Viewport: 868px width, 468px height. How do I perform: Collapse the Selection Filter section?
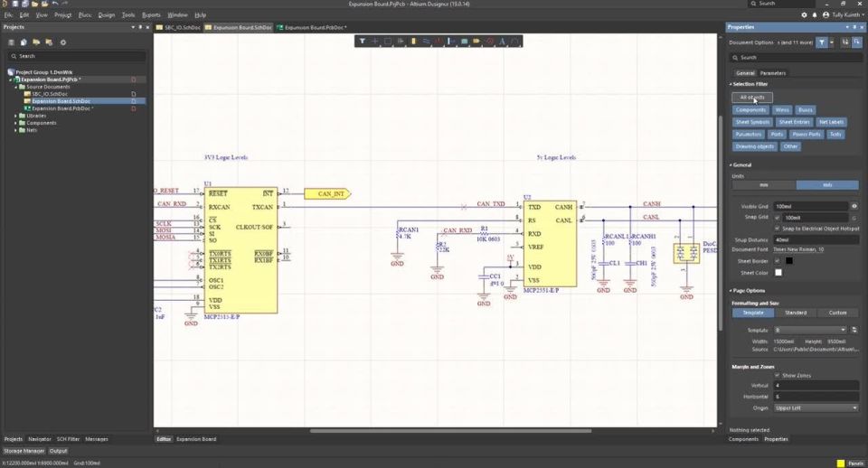pyautogui.click(x=731, y=84)
